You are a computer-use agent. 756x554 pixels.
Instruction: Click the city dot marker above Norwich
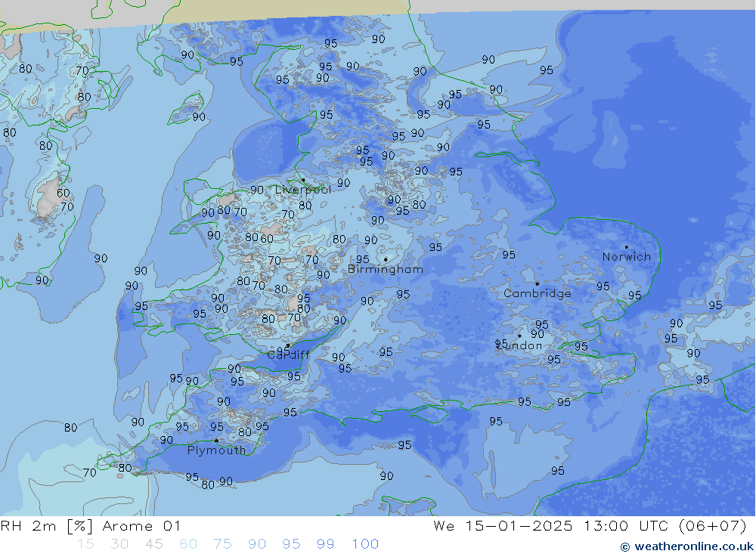click(626, 247)
